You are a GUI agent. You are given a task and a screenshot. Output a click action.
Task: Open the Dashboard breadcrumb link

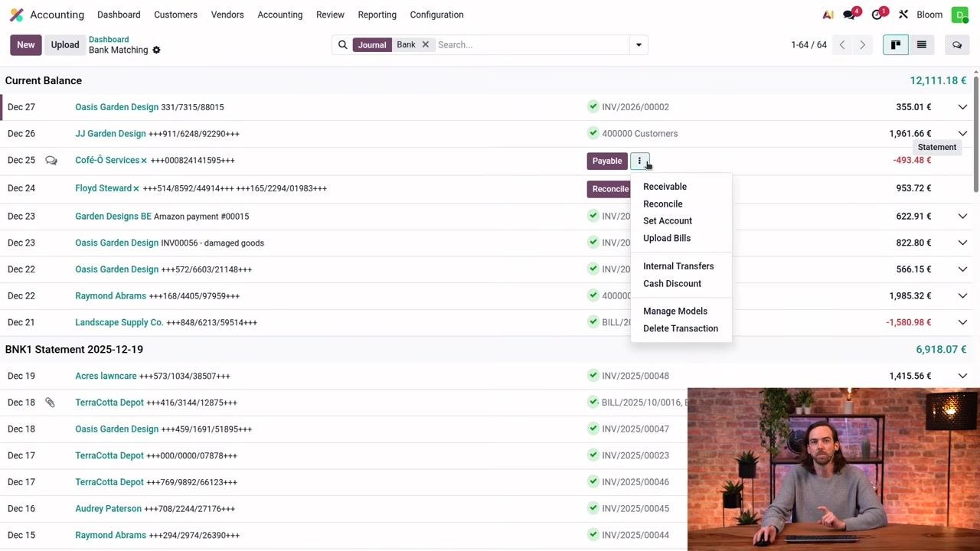(x=109, y=40)
